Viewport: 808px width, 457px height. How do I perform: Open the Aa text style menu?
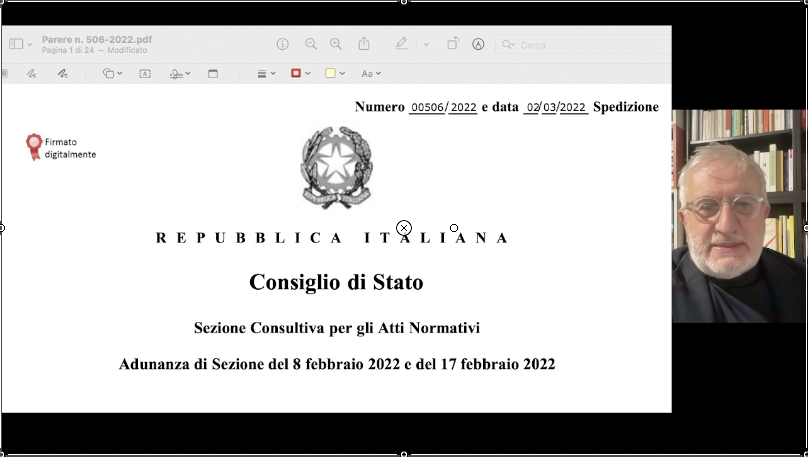pyautogui.click(x=370, y=73)
